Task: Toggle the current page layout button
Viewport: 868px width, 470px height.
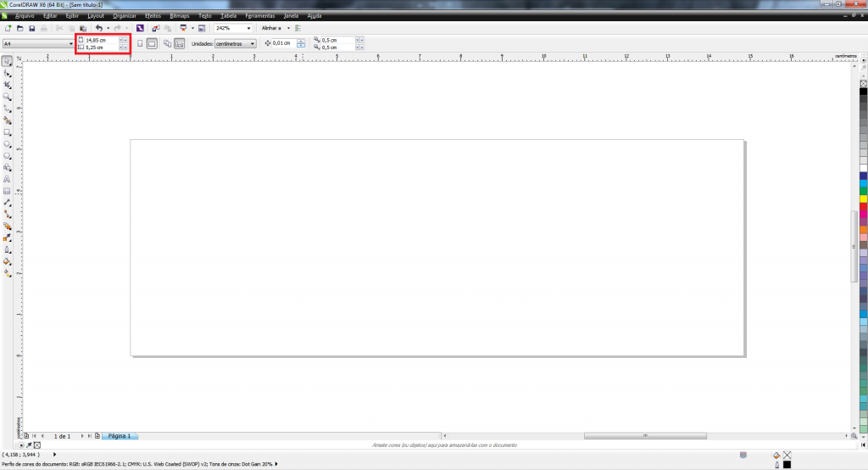Action: [x=180, y=43]
